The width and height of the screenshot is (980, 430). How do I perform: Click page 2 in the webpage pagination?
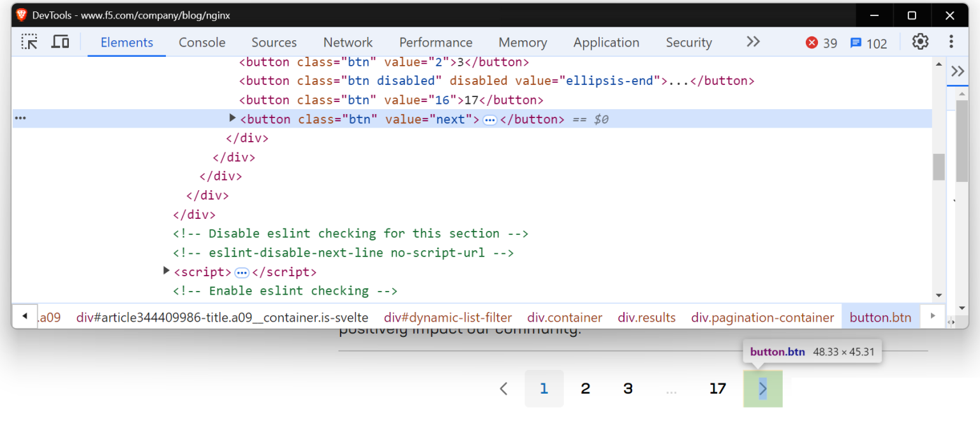point(585,388)
